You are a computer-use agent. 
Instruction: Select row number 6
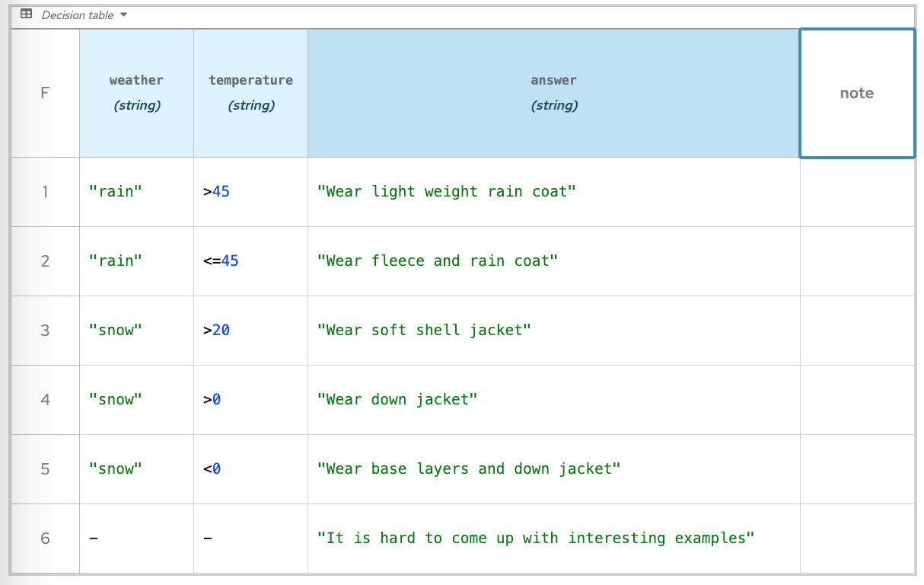point(45,539)
